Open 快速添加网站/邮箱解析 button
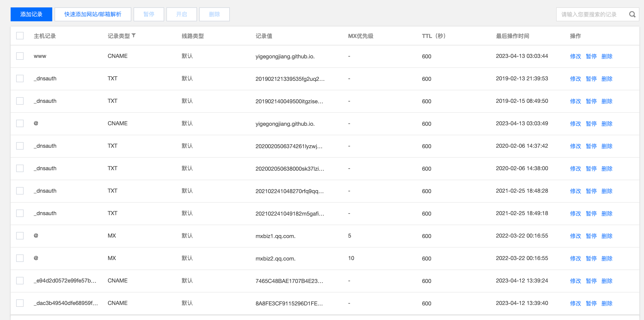This screenshot has height=320, width=644. coord(93,14)
